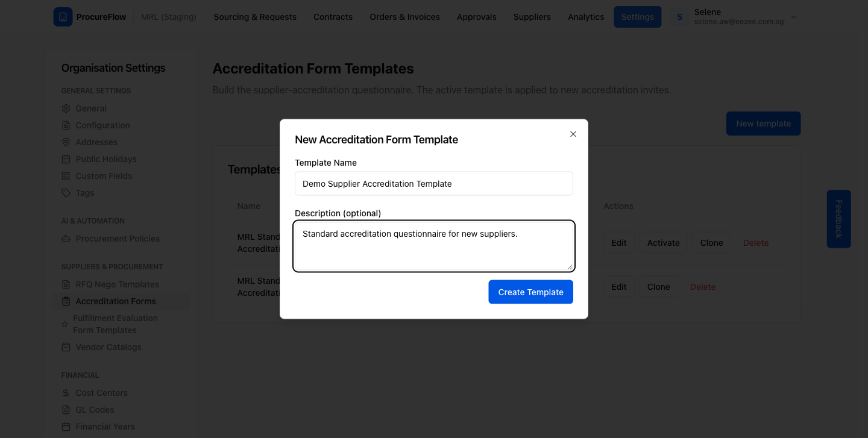Open Custom Fields in the sidebar

coord(104,176)
